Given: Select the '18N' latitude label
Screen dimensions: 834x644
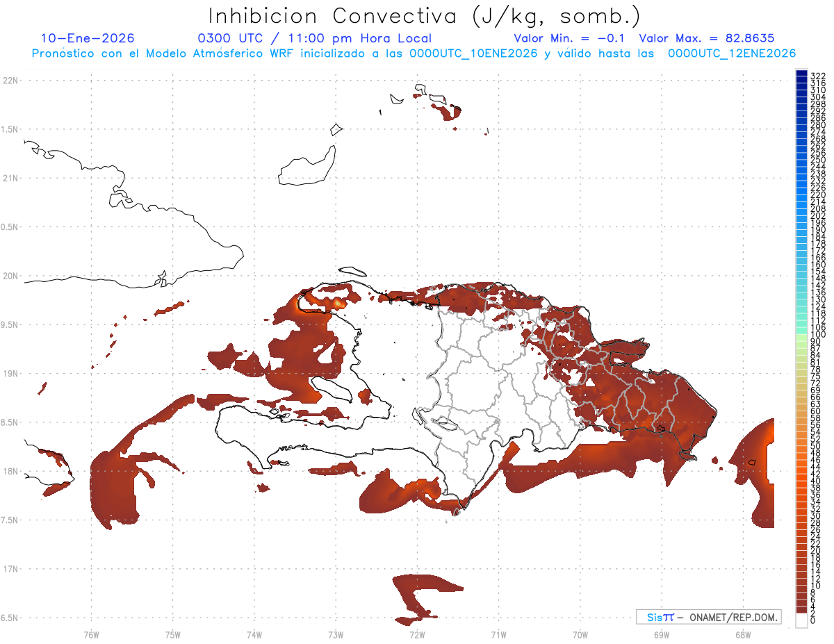Looking at the screenshot, I should click(11, 471).
